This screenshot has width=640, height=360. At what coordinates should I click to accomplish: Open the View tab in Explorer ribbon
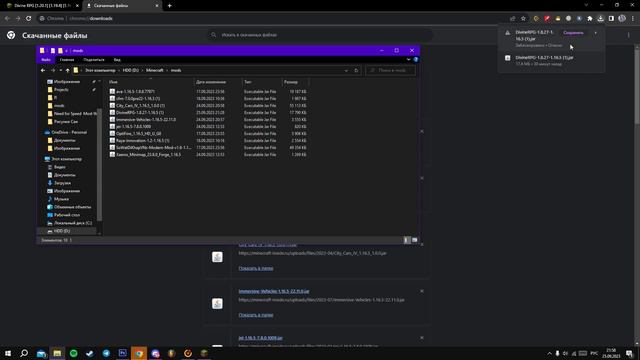pyautogui.click(x=117, y=60)
